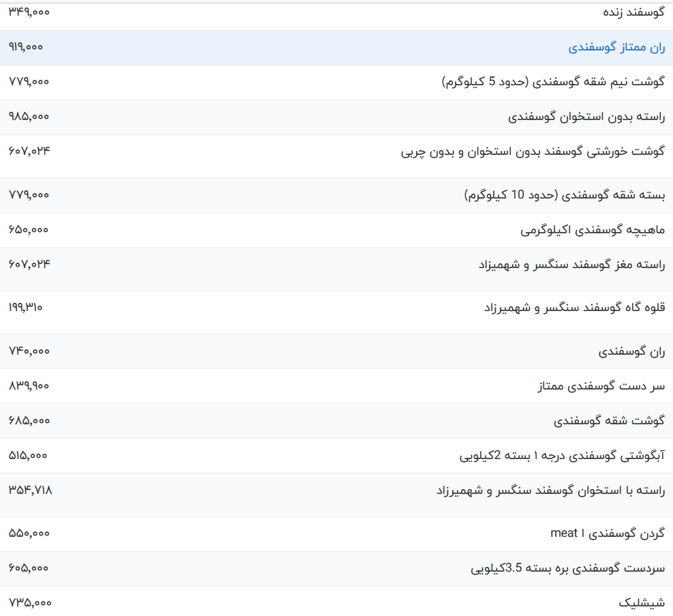Select گوشت نیم شقه گوسفندی 5 کیلوگرم item
673x616 pixels.
pos(552,82)
